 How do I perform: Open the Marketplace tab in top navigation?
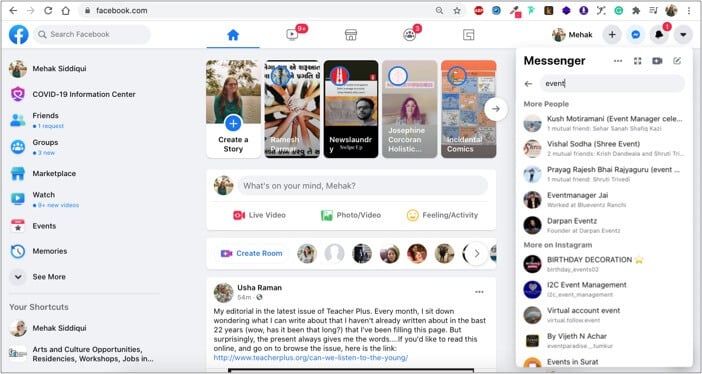tap(351, 35)
